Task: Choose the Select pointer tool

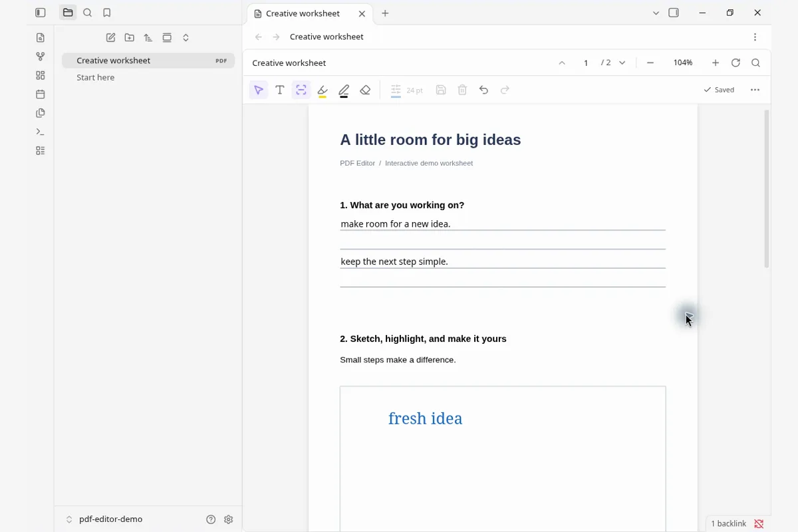Action: point(259,90)
